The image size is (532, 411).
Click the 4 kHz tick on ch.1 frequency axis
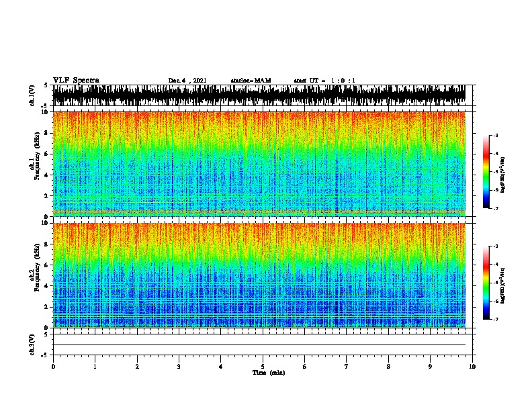[x=47, y=175]
